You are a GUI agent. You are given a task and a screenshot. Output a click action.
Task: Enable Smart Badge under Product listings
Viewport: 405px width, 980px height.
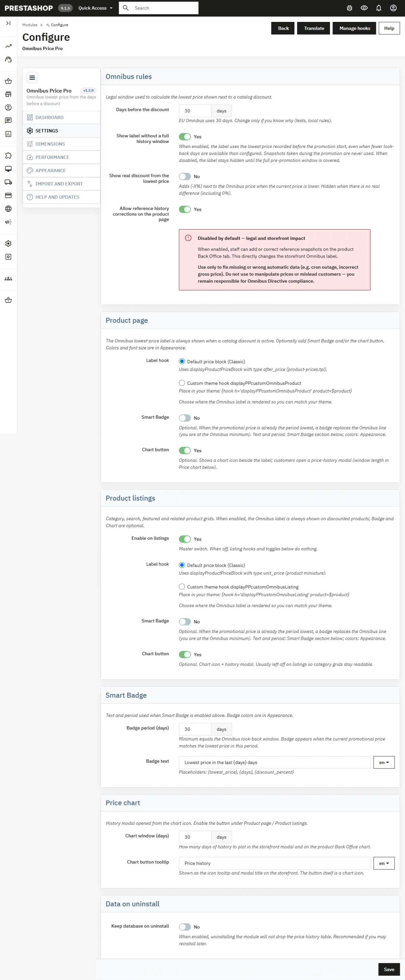click(x=185, y=622)
